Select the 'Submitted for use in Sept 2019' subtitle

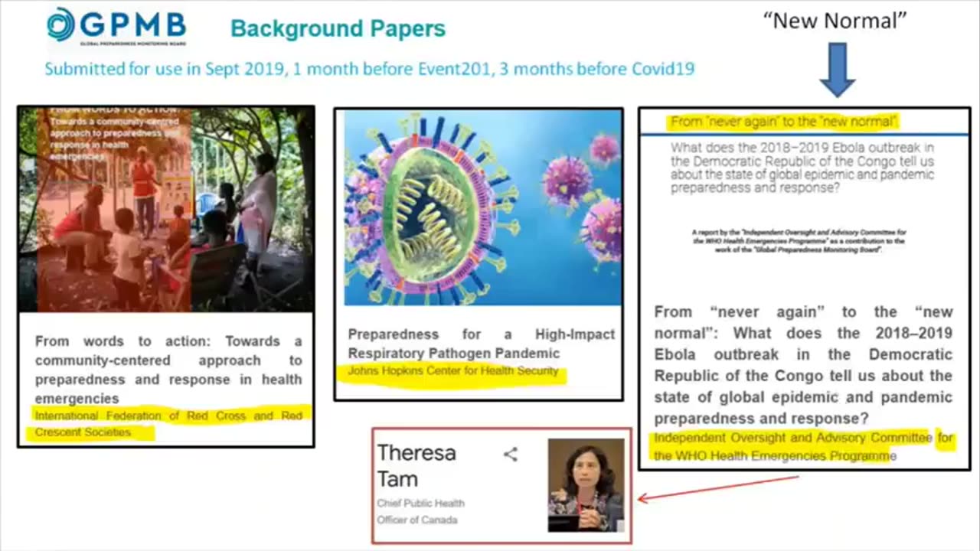[369, 69]
